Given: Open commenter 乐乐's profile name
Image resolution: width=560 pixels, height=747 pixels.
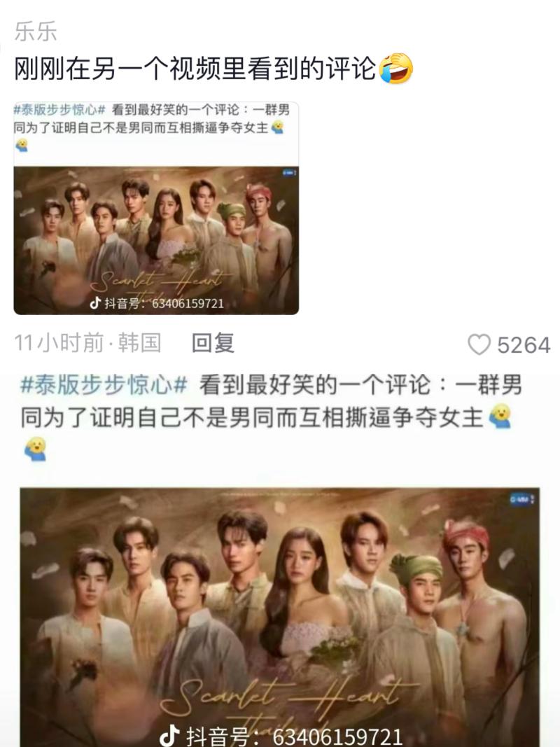Looking at the screenshot, I should coord(36,32).
